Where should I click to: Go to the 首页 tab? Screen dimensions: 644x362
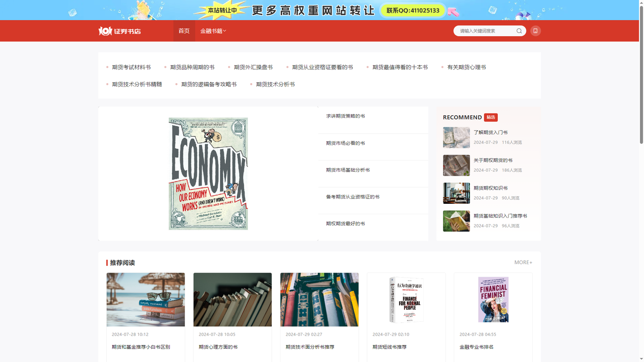click(x=184, y=31)
